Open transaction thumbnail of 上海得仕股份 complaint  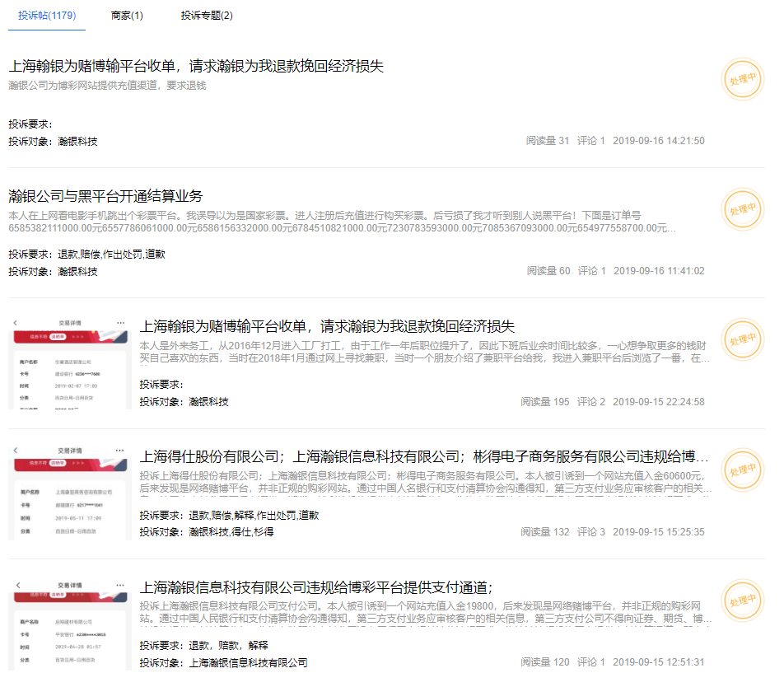[x=70, y=494]
